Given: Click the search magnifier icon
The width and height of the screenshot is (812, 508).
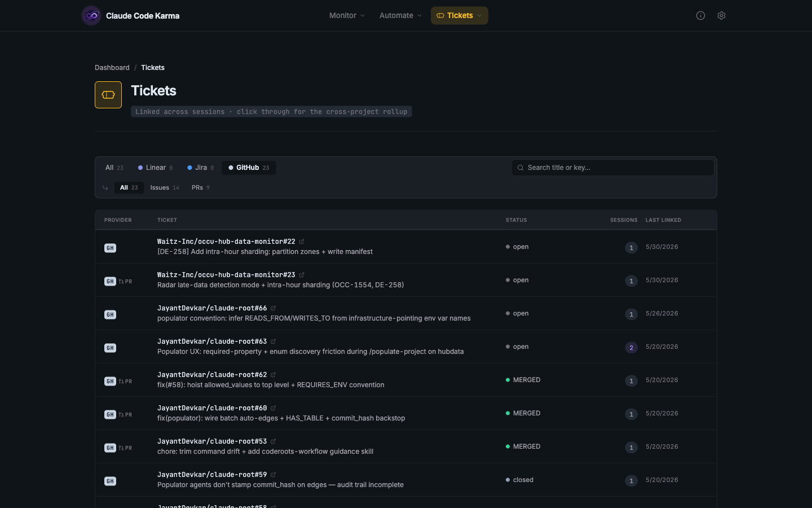Looking at the screenshot, I should coord(520,168).
